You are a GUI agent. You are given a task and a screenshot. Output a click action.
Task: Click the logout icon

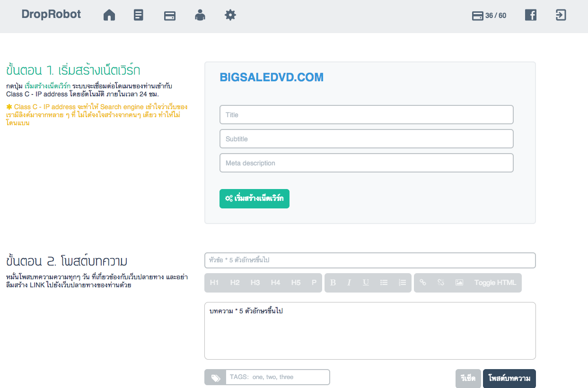pyautogui.click(x=561, y=15)
